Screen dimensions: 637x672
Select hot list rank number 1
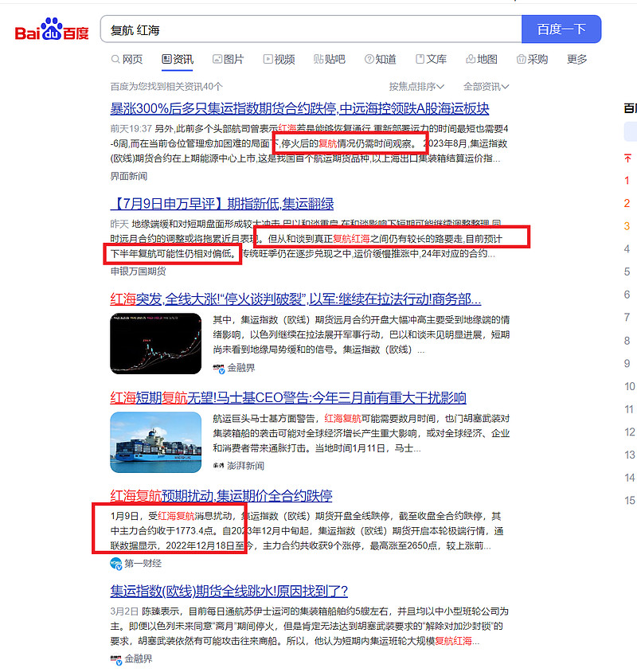click(627, 181)
